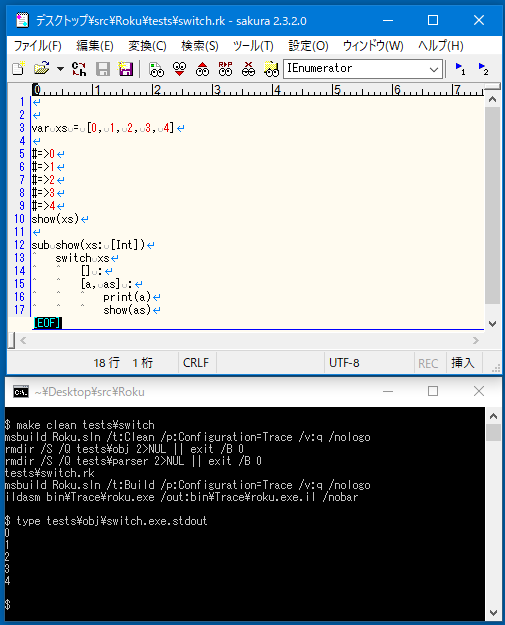505x625 pixels.
Task: Click the 'switch xs' code line
Action: point(82,258)
